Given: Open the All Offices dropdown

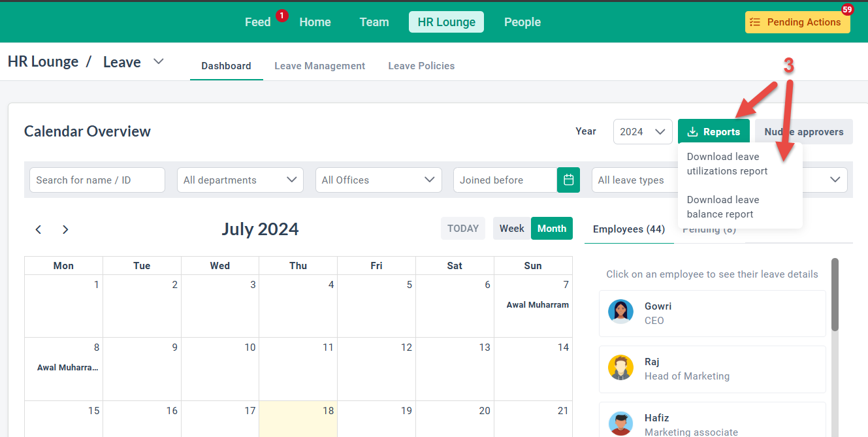Looking at the screenshot, I should point(378,180).
